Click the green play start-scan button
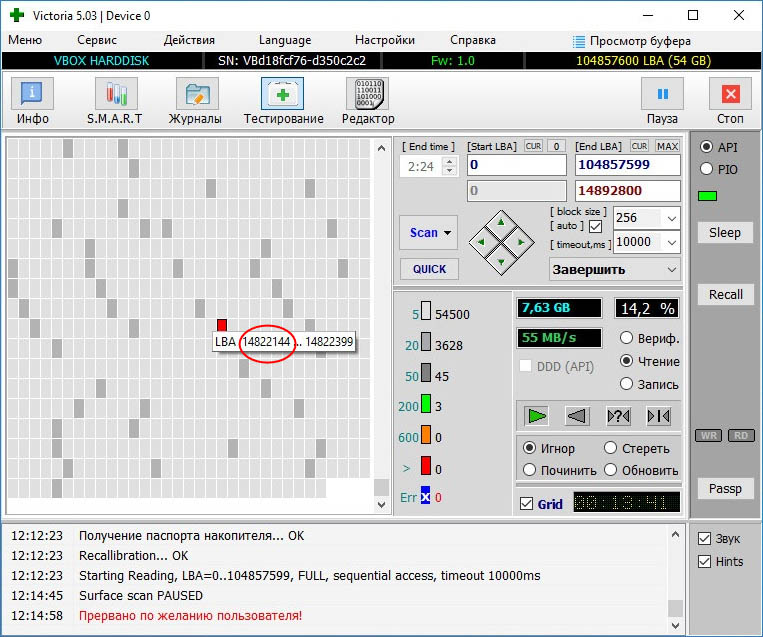 (537, 416)
